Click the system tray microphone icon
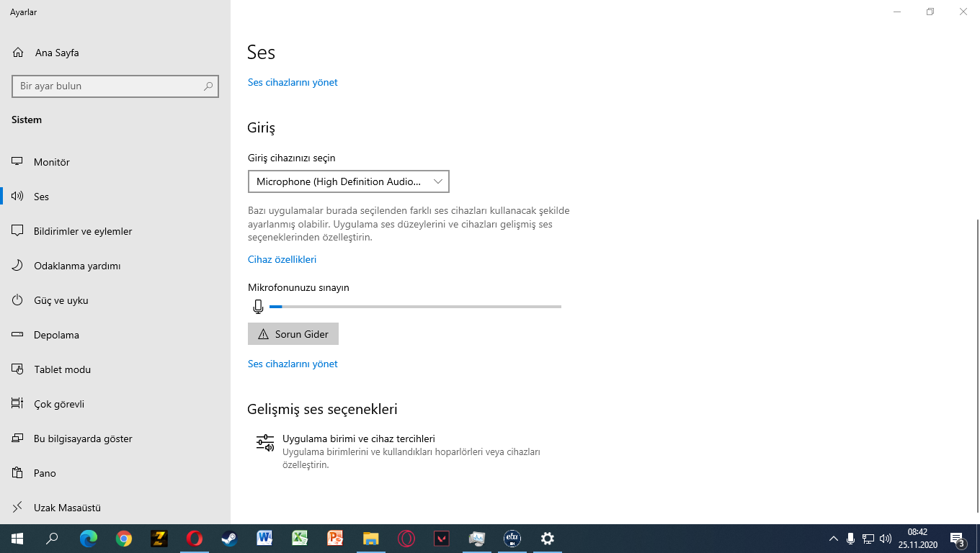The height and width of the screenshot is (553, 980). pyautogui.click(x=851, y=539)
